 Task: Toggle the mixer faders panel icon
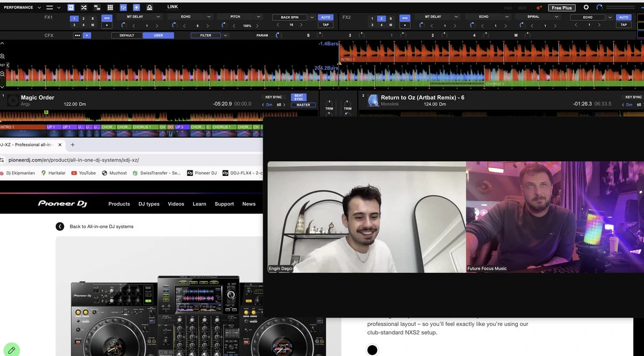click(123, 8)
